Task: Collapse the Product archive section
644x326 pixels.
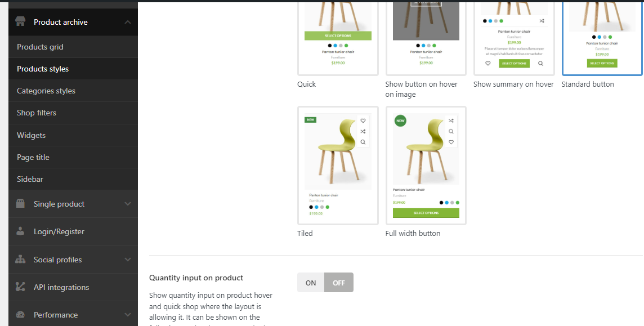Action: pos(128,22)
